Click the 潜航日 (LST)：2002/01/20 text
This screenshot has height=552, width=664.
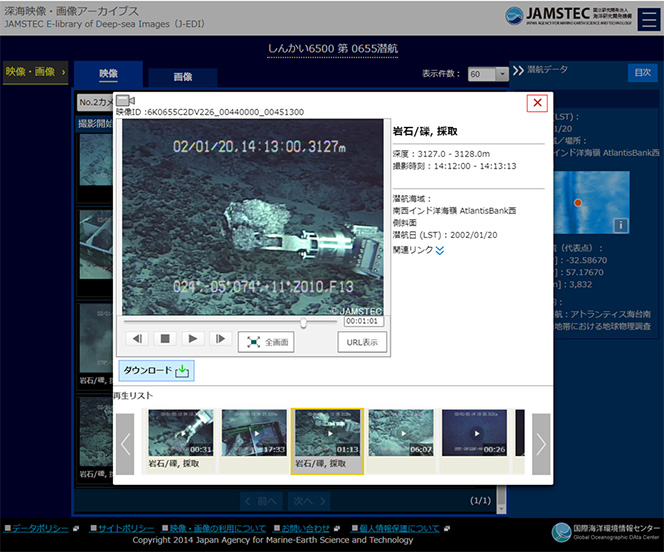point(445,235)
